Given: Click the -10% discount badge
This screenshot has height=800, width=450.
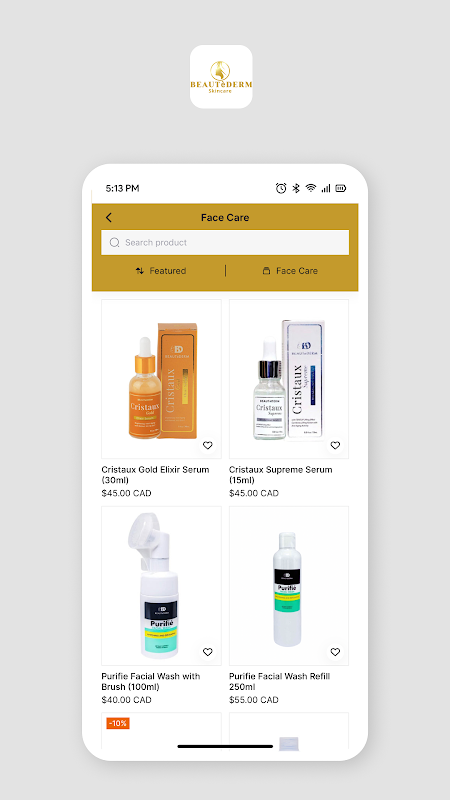Looking at the screenshot, I should pos(118,723).
